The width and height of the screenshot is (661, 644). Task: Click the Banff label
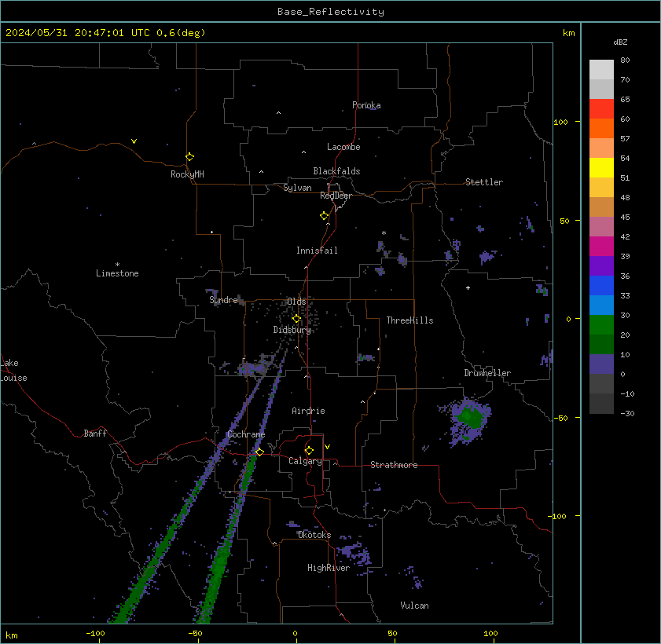click(x=95, y=434)
